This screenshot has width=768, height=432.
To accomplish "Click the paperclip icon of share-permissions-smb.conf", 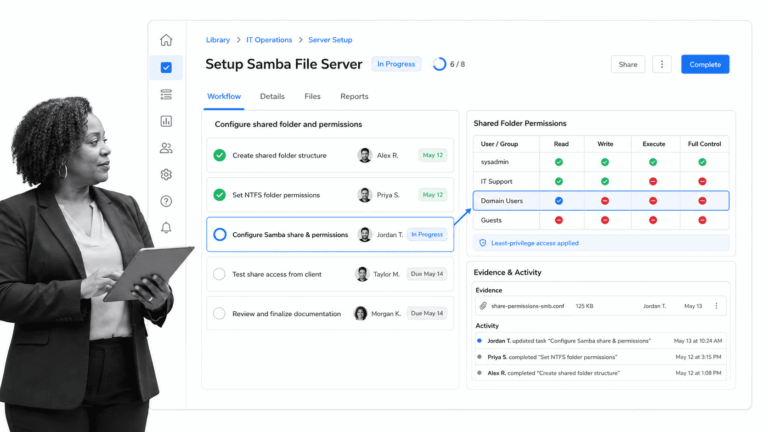I will click(483, 306).
